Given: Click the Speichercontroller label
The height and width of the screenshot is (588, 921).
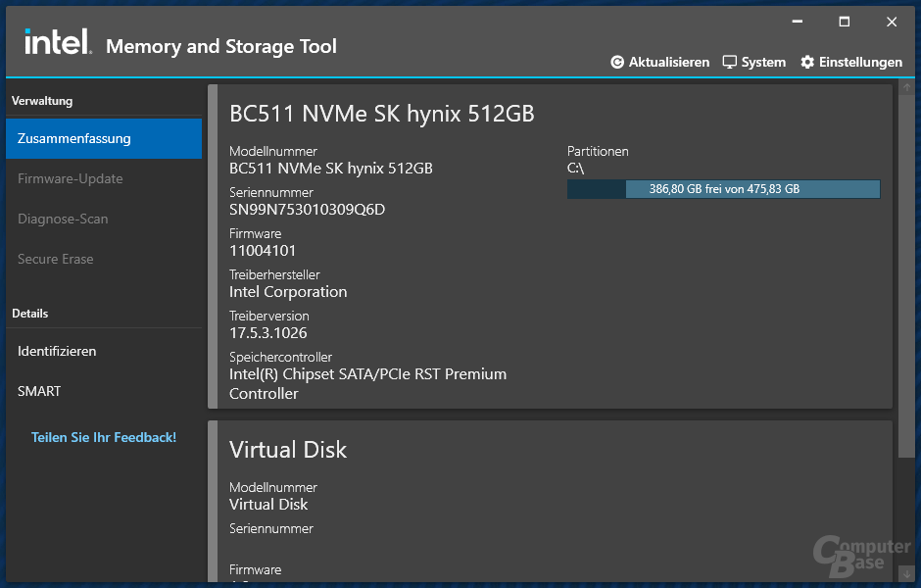Looking at the screenshot, I should (281, 357).
